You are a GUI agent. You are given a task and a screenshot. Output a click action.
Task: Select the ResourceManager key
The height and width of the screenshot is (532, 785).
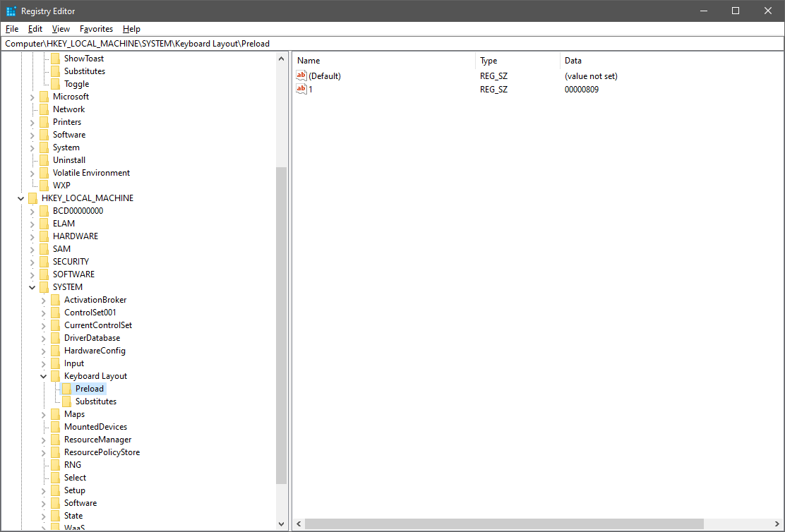coord(97,440)
